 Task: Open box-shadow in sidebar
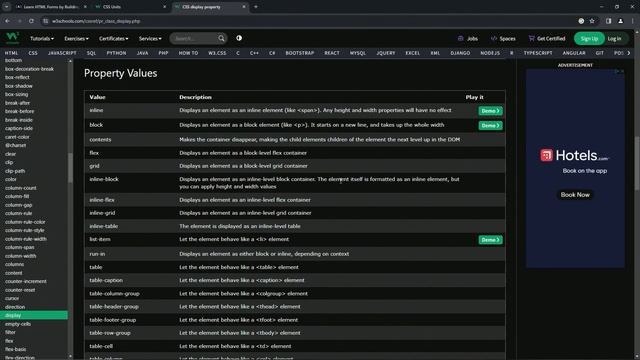click(x=19, y=86)
